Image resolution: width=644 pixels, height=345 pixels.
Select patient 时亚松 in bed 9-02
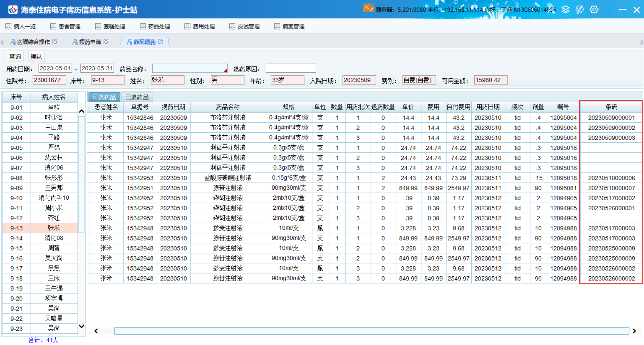click(40, 118)
